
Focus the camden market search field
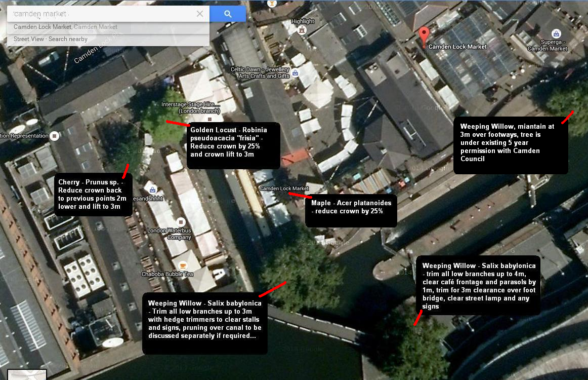pyautogui.click(x=101, y=14)
